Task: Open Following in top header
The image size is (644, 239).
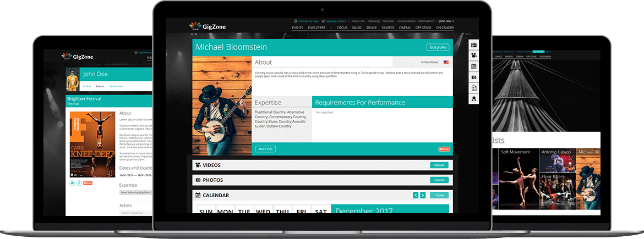Action: [374, 21]
